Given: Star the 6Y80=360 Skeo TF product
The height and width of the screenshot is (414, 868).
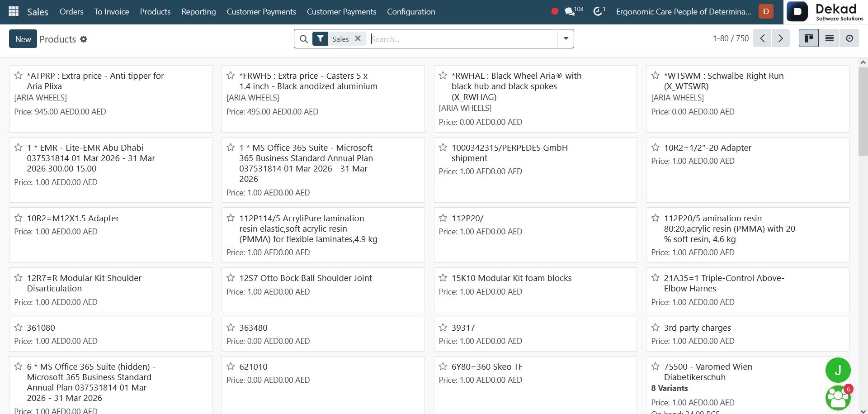Looking at the screenshot, I should click(443, 366).
